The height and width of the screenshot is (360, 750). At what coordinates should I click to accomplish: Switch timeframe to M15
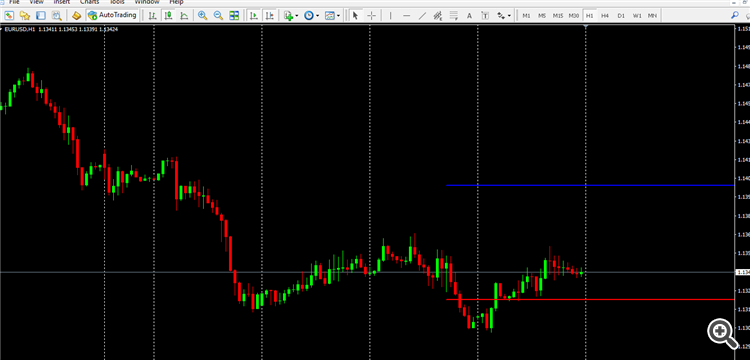tap(558, 16)
